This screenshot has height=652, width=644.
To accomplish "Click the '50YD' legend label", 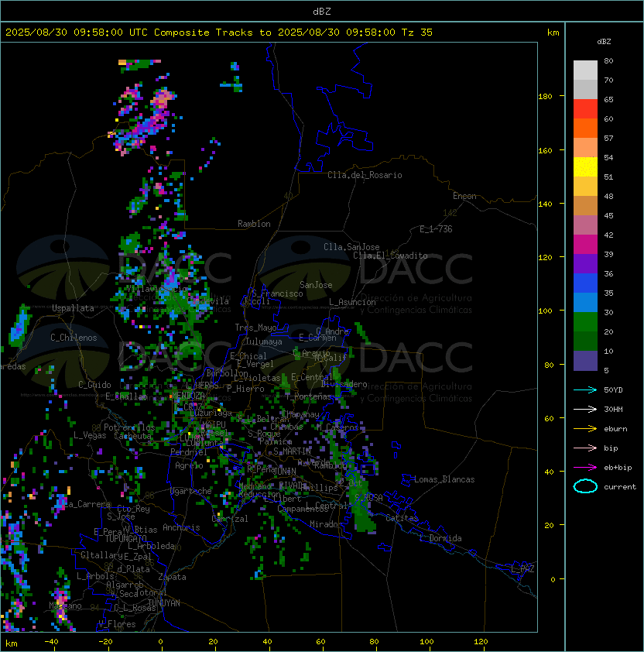I will click(x=613, y=390).
